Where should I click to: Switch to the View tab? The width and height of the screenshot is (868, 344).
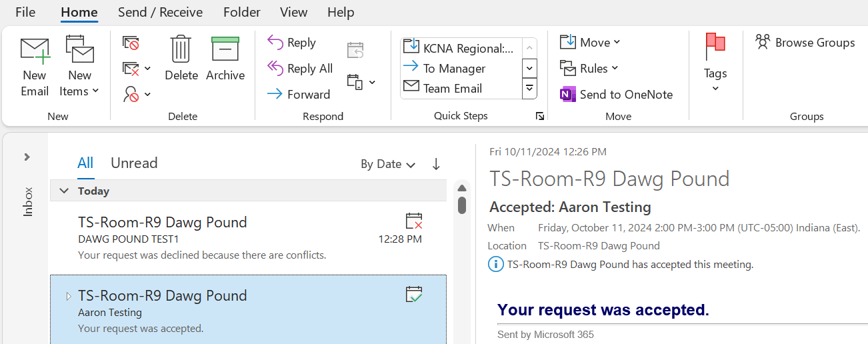point(294,12)
